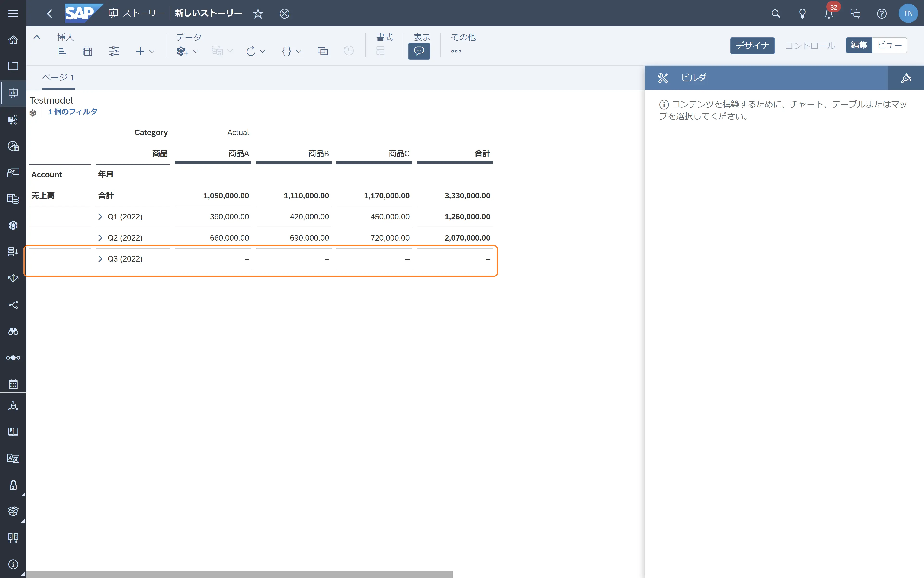Open the plus add-widget dropdown
This screenshot has width=924, height=578.
tap(145, 51)
